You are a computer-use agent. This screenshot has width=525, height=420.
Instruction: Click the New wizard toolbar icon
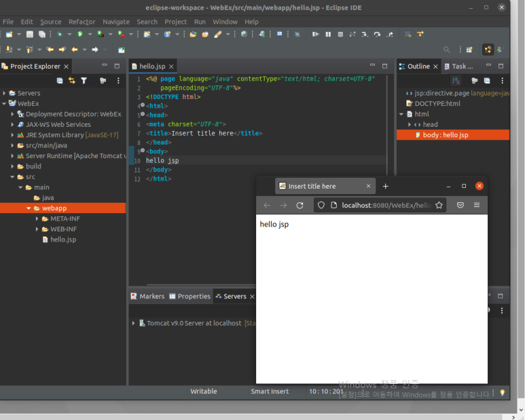pos(10,34)
